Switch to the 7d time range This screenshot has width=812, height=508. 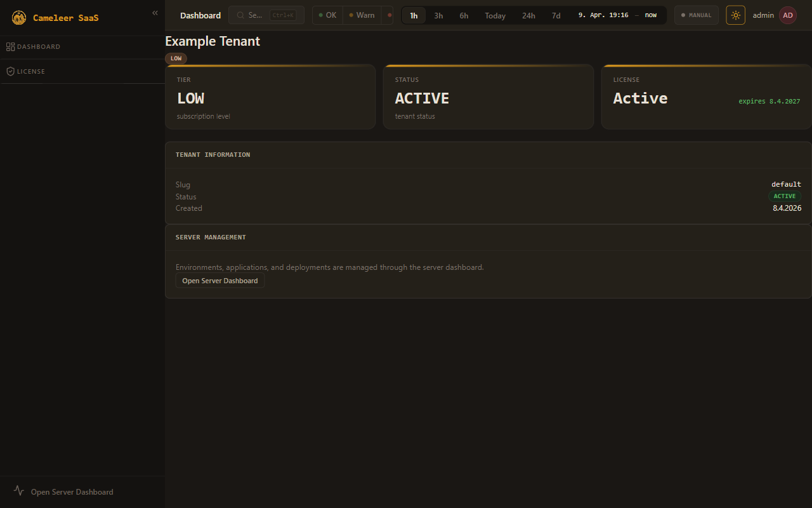[x=556, y=16]
